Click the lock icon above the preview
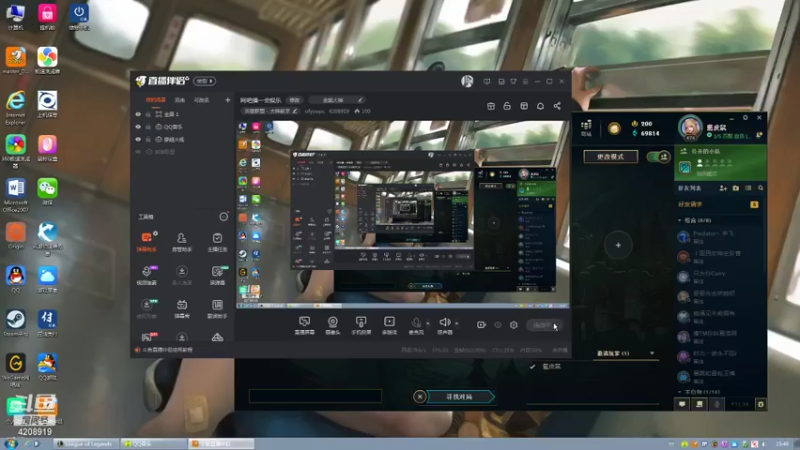The image size is (800, 450). pyautogui.click(x=507, y=106)
